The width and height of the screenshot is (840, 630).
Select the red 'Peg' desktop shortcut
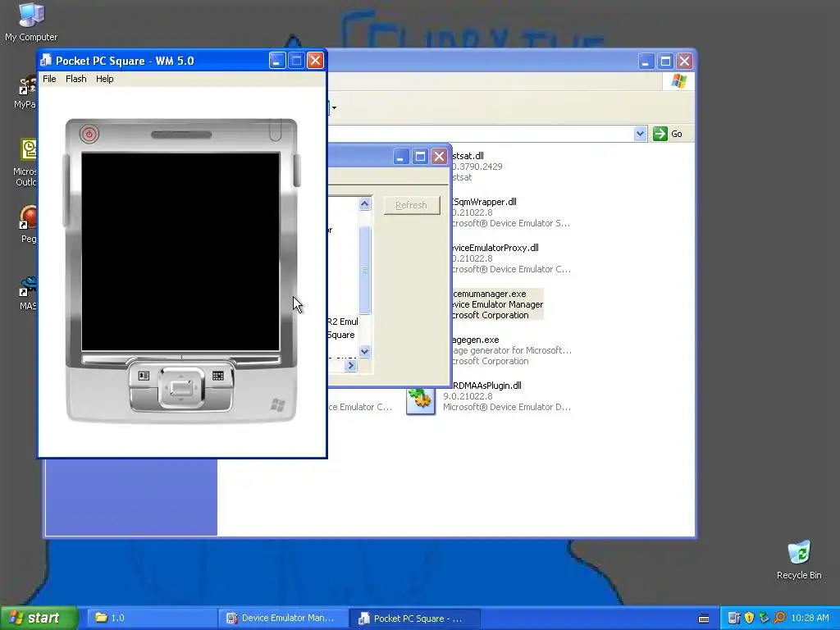[x=29, y=225]
